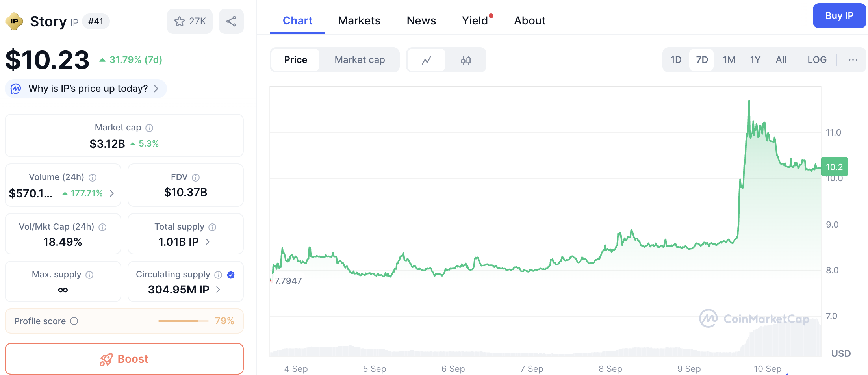Switch chart display to Market cap
Viewport: 868px width, 375px height.
click(360, 60)
